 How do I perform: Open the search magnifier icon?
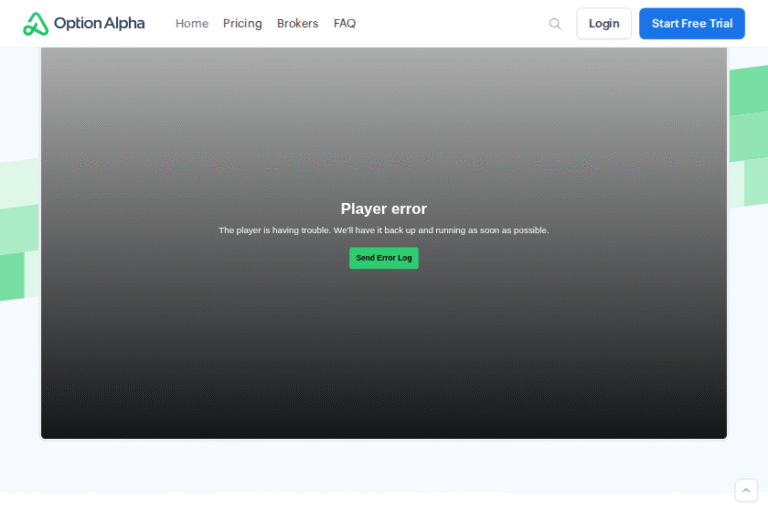(x=555, y=24)
